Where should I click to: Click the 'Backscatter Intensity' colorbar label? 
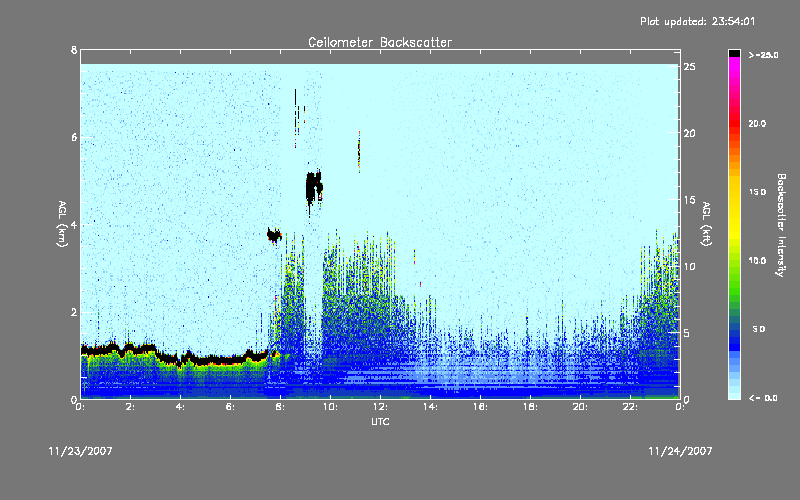pos(781,225)
